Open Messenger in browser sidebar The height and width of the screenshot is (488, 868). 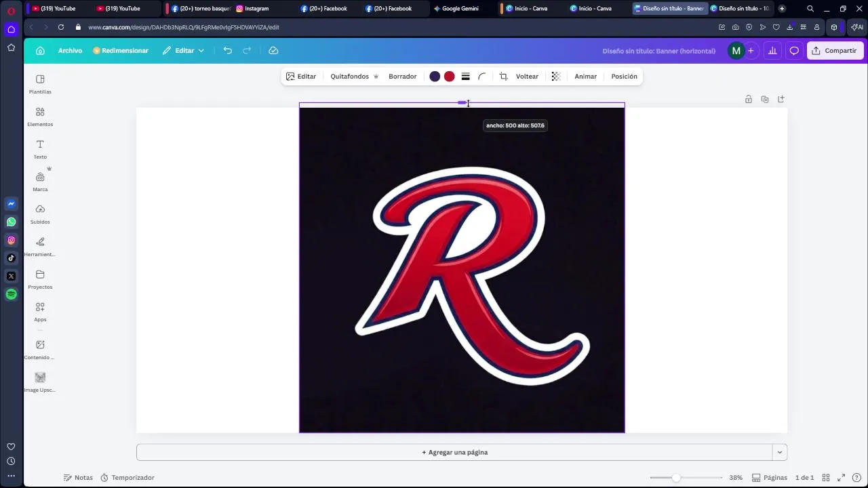coord(12,204)
